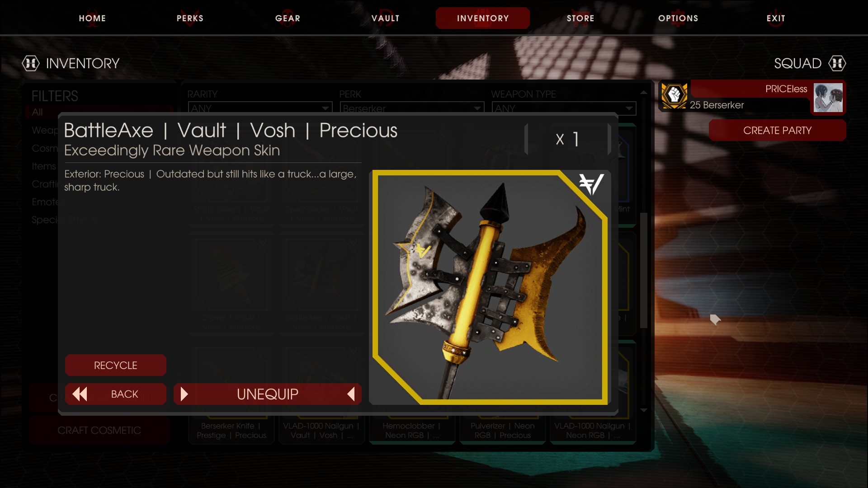Click the Berserker perk fist icon

pyautogui.click(x=674, y=95)
